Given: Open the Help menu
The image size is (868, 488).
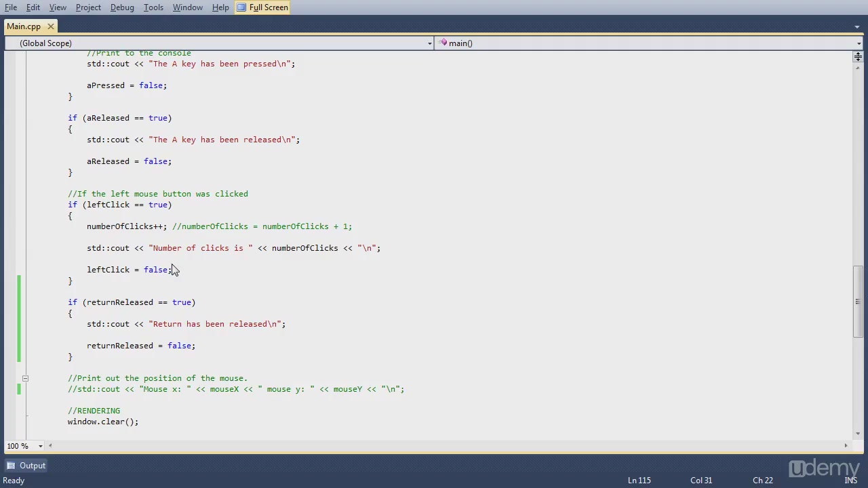Looking at the screenshot, I should point(220,7).
